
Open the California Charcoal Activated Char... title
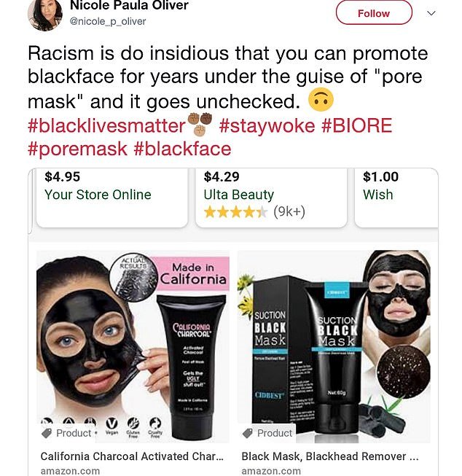click(132, 456)
